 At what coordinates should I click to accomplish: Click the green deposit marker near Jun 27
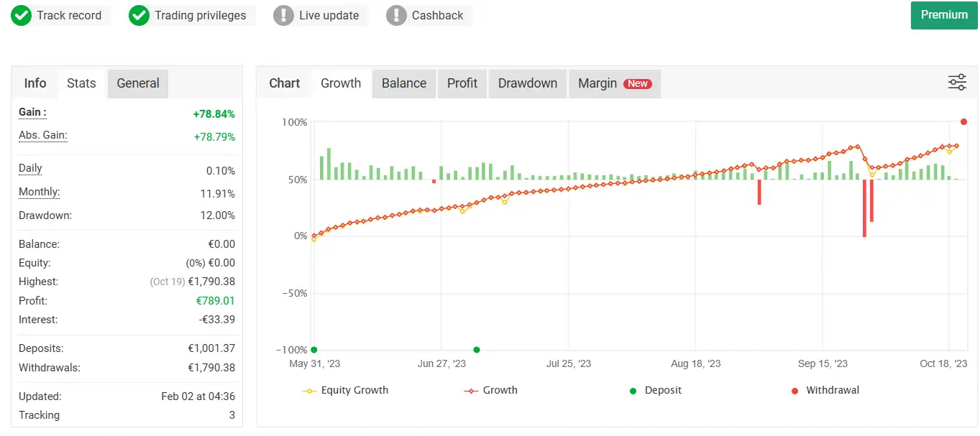[476, 350]
